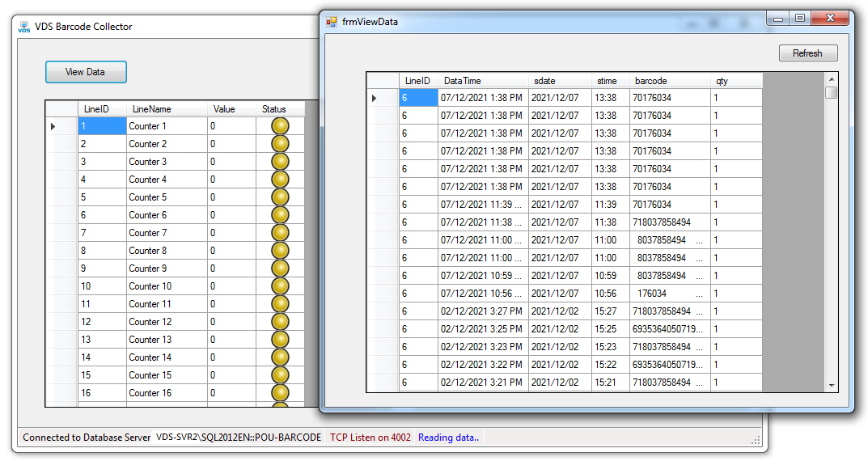
Task: Sort by the qty column header
Action: pyautogui.click(x=737, y=81)
